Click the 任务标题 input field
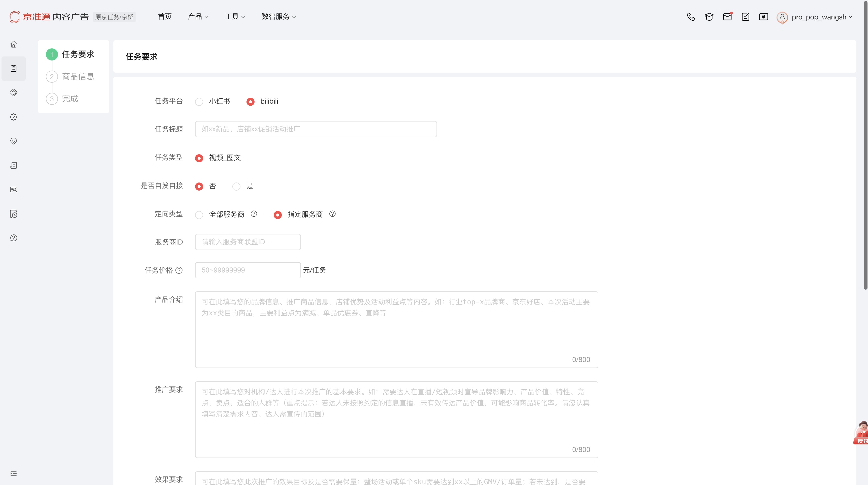The width and height of the screenshot is (868, 485). pyautogui.click(x=316, y=129)
